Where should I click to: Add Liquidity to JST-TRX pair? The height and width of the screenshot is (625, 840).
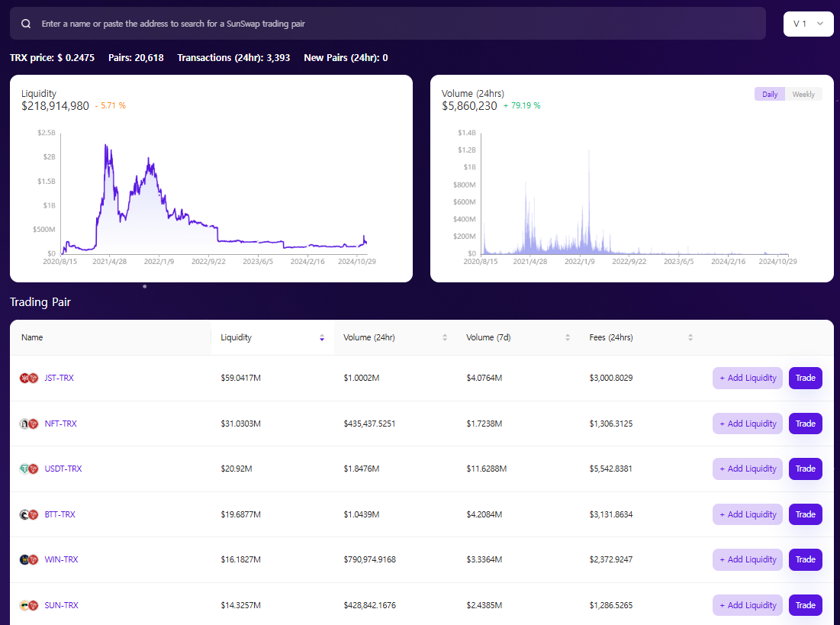pos(748,378)
